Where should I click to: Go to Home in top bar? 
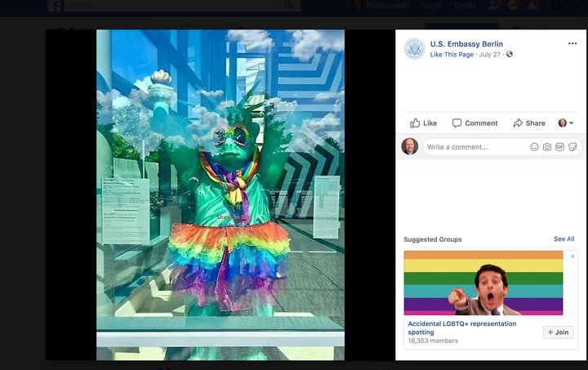pyautogui.click(x=432, y=5)
